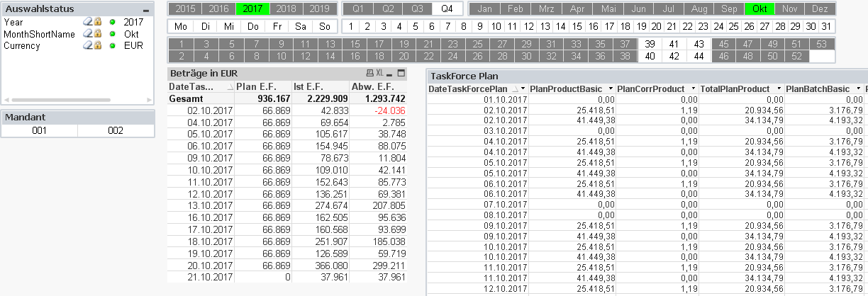This screenshot has width=868, height=296.
Task: Select the month Jan
Action: (485, 8)
